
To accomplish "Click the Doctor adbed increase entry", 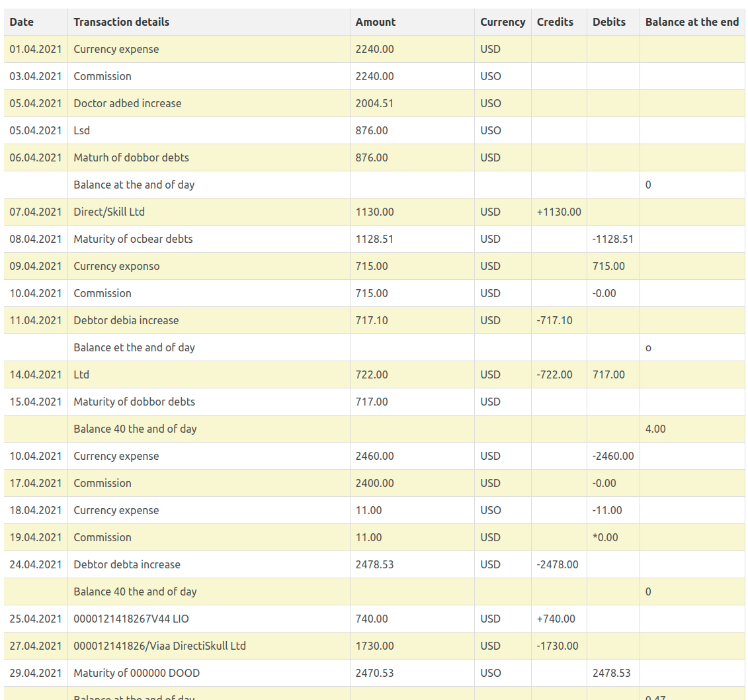I will point(128,103).
